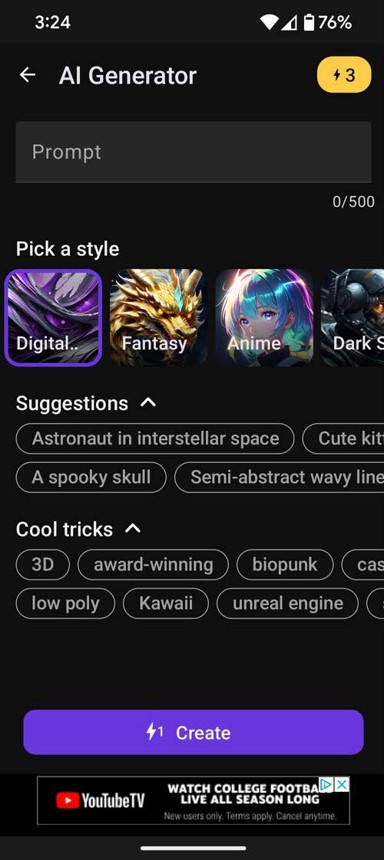
Task: Choose the Fantasy dragon style
Action: tap(159, 318)
